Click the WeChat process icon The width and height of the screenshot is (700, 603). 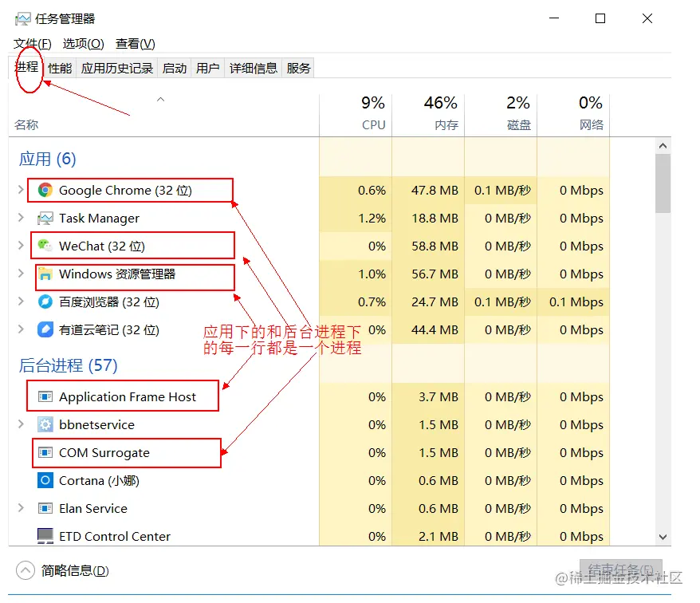(46, 246)
